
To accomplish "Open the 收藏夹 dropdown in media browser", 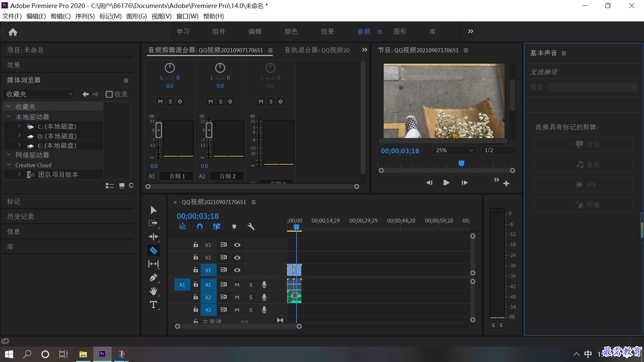I will click(39, 94).
